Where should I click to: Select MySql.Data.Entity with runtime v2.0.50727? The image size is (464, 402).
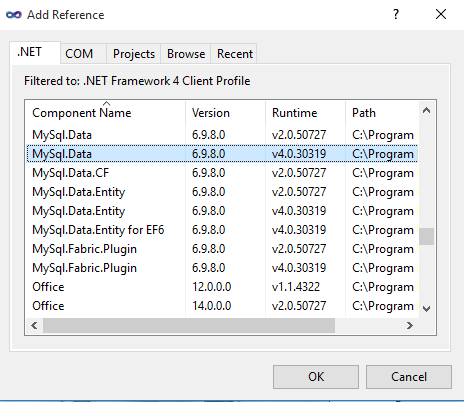222,192
